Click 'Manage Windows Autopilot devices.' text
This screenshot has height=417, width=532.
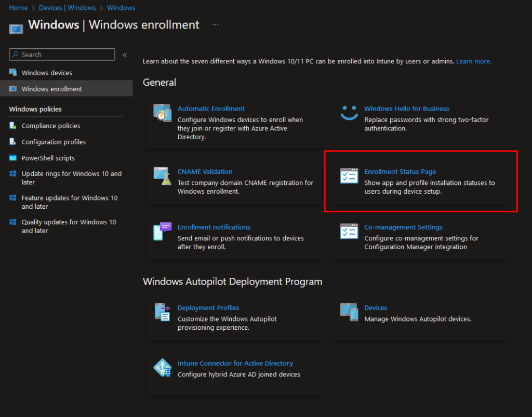(x=418, y=319)
